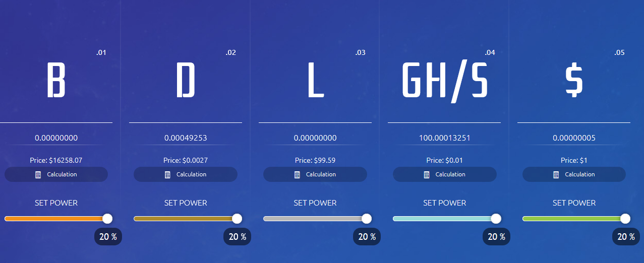Click the green dollar power slider handle
This screenshot has width=644, height=263.
click(x=625, y=219)
